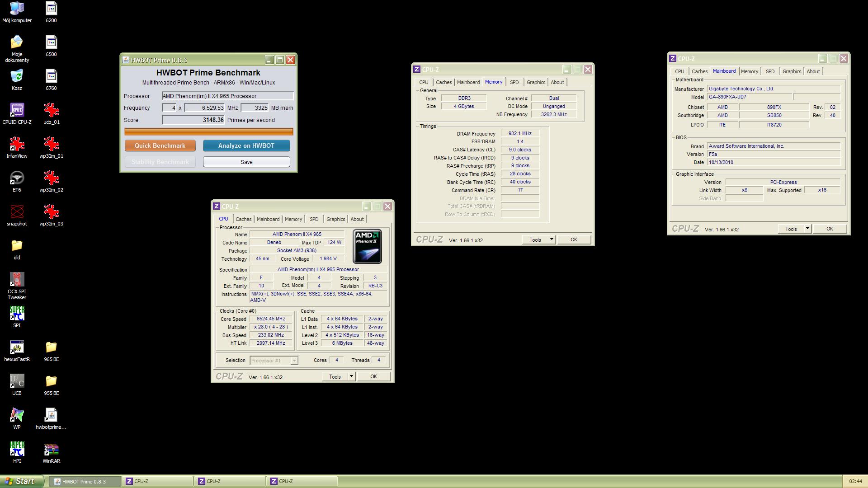Open the snapshot desktop icon
This screenshot has height=488, width=868.
(x=17, y=215)
